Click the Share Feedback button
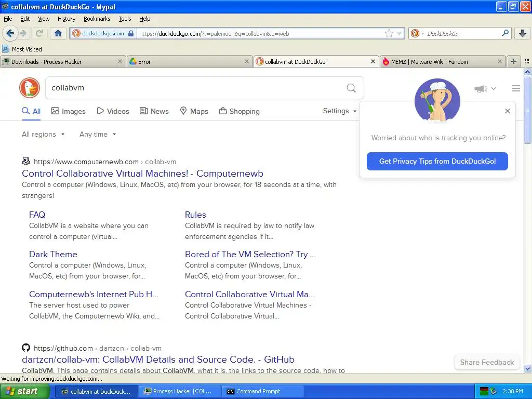 tap(487, 362)
